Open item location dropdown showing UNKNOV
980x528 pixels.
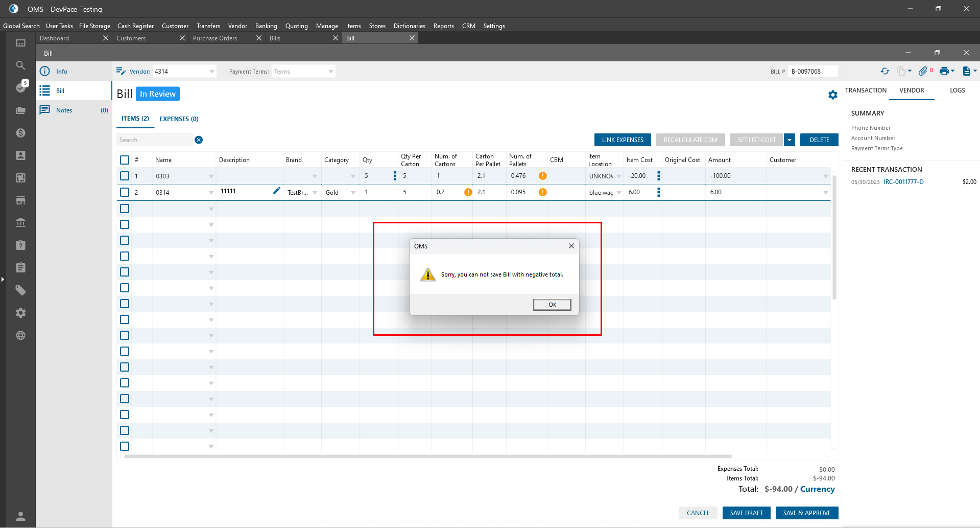[x=618, y=176]
